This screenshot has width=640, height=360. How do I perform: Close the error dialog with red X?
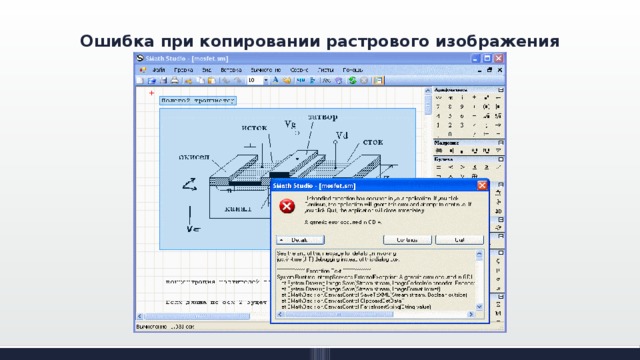click(x=482, y=186)
